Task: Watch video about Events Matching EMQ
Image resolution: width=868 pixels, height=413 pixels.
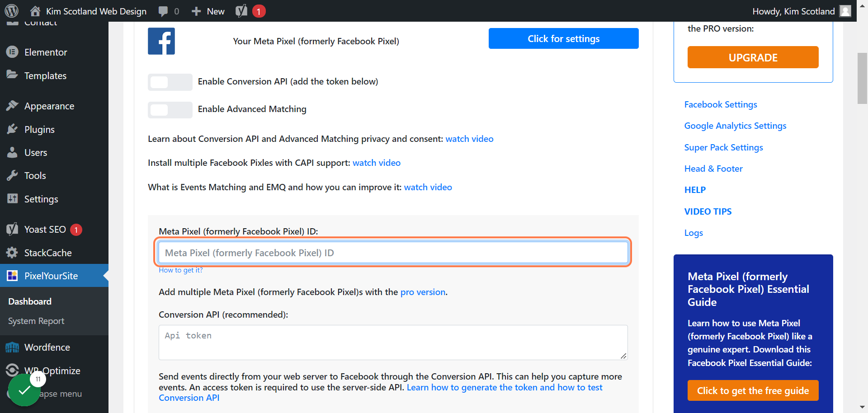Action: pyautogui.click(x=428, y=187)
